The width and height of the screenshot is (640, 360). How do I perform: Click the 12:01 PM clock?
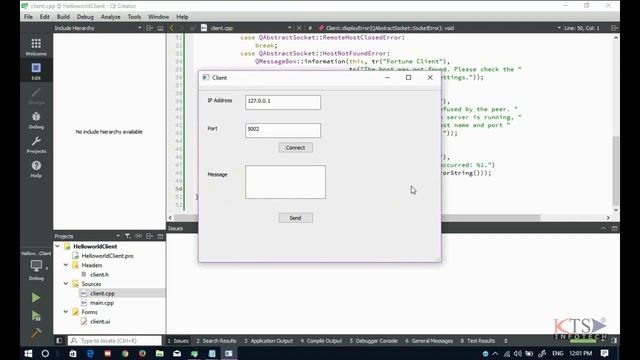[580, 353]
